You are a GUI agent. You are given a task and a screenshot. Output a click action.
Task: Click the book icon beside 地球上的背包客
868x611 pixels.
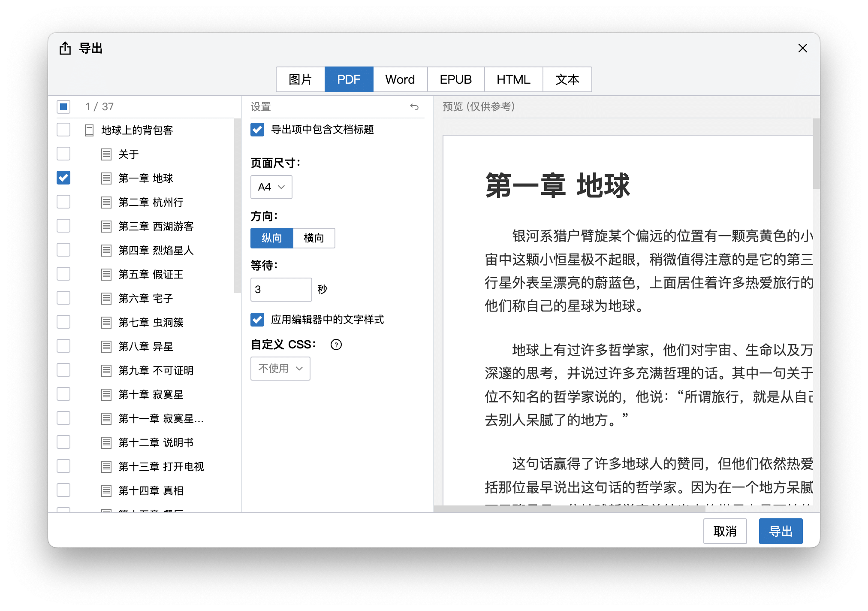pos(89,130)
